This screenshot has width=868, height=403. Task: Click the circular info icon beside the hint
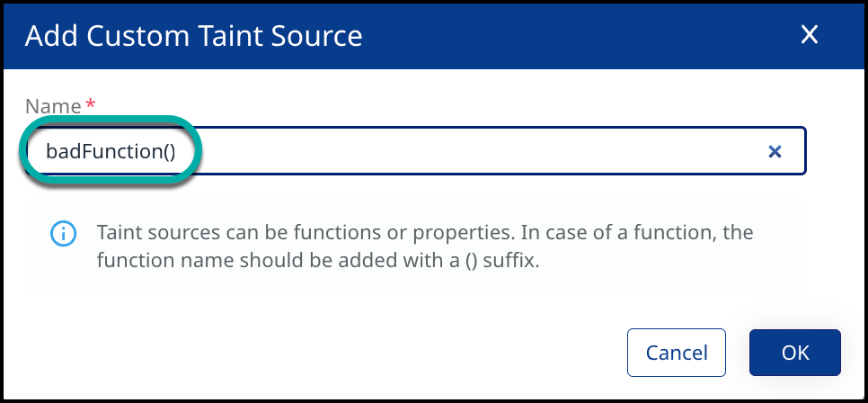(62, 233)
